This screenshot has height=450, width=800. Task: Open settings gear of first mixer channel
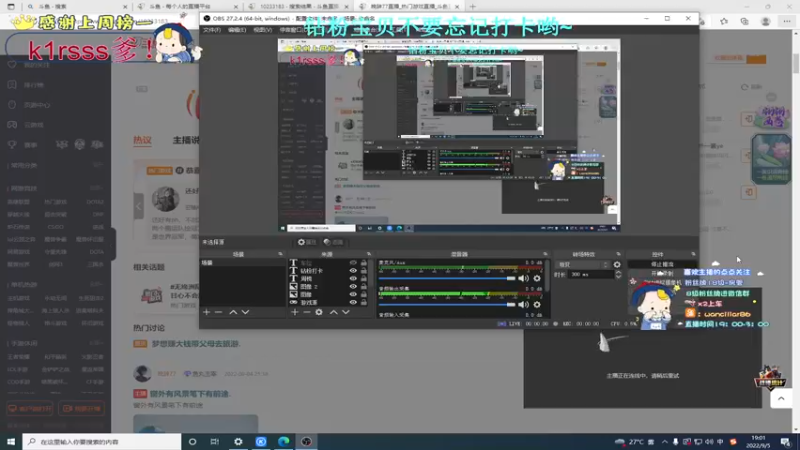click(537, 279)
